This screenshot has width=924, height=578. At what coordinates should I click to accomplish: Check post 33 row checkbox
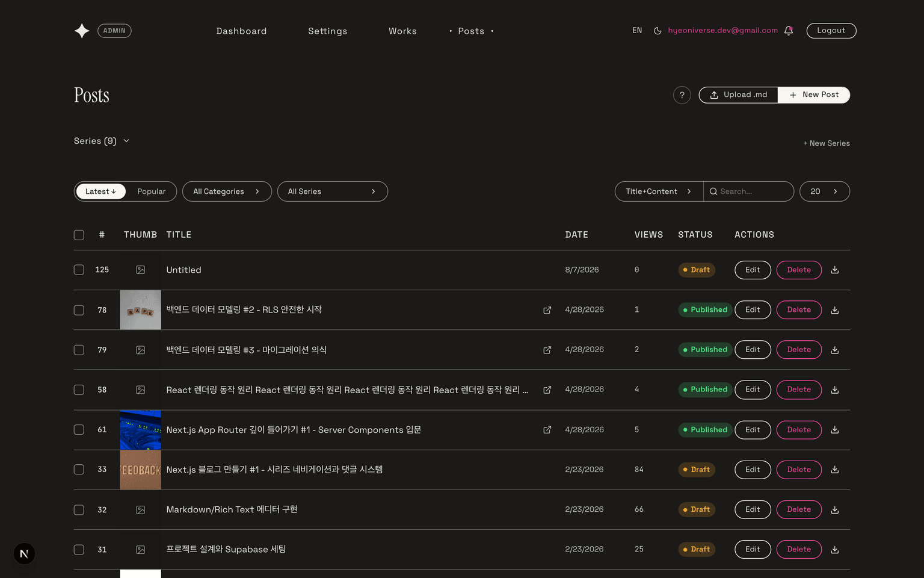click(79, 470)
